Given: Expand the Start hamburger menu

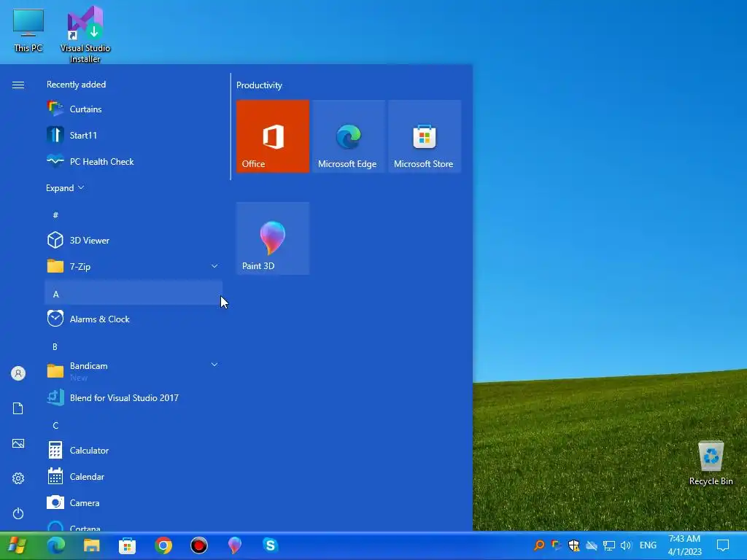Looking at the screenshot, I should coord(18,85).
